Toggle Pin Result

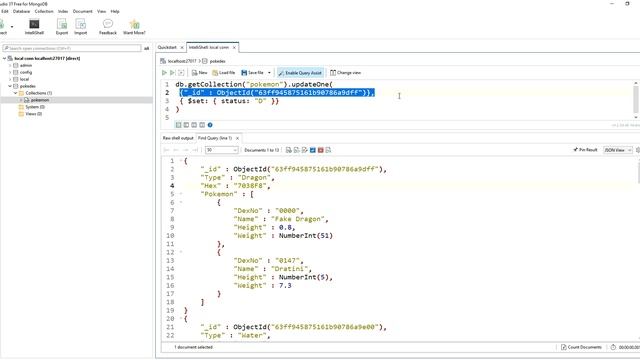click(x=585, y=150)
